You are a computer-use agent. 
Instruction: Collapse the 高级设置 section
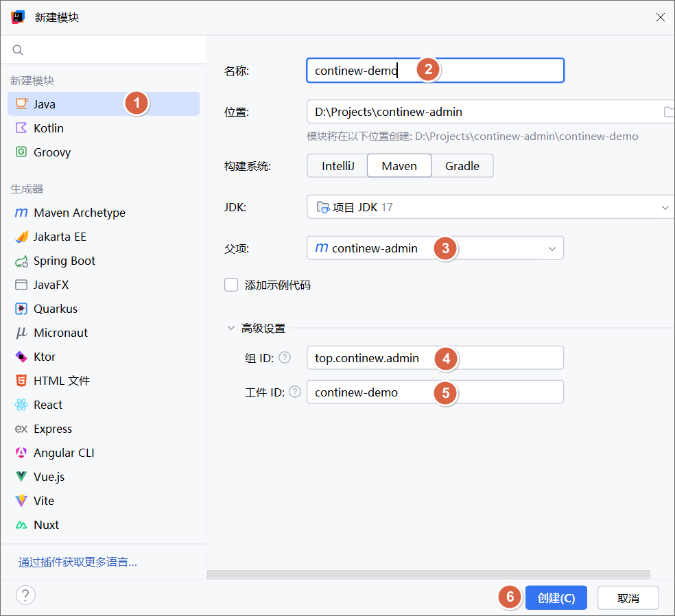[231, 328]
